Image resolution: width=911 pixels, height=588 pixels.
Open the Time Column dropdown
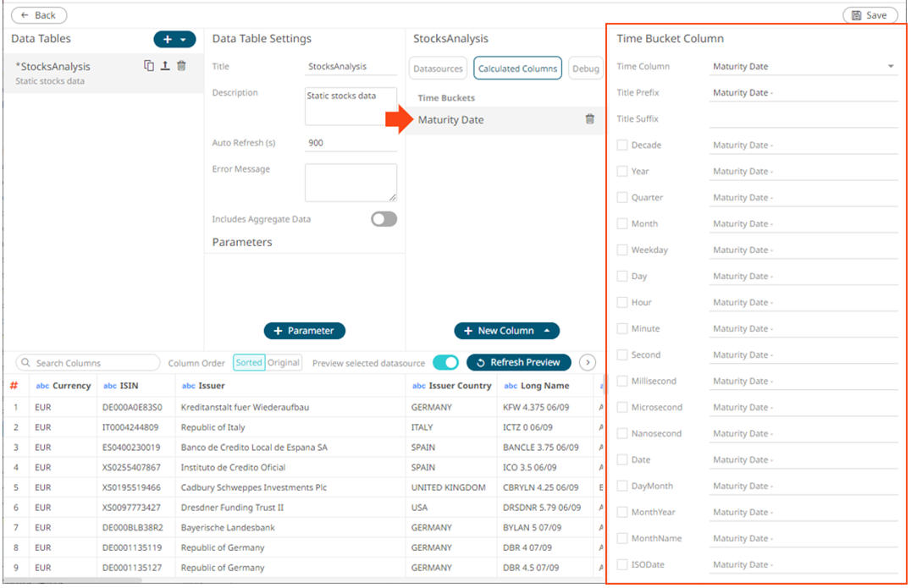pos(803,66)
